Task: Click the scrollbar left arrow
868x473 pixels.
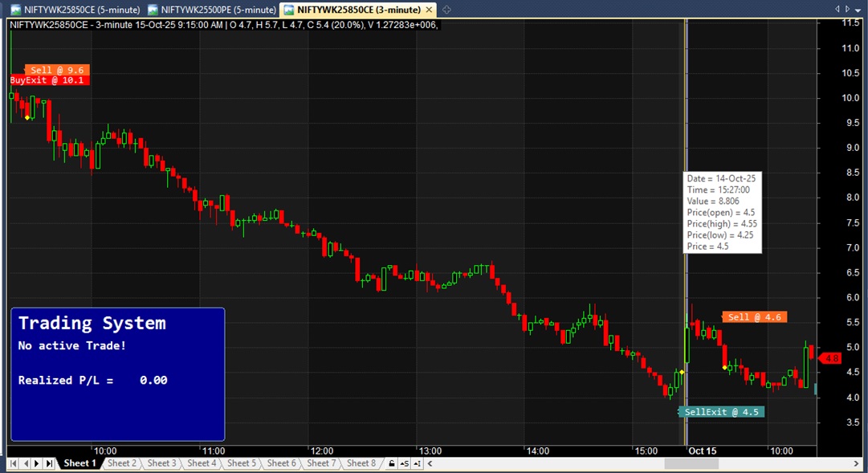Action: 431,463
